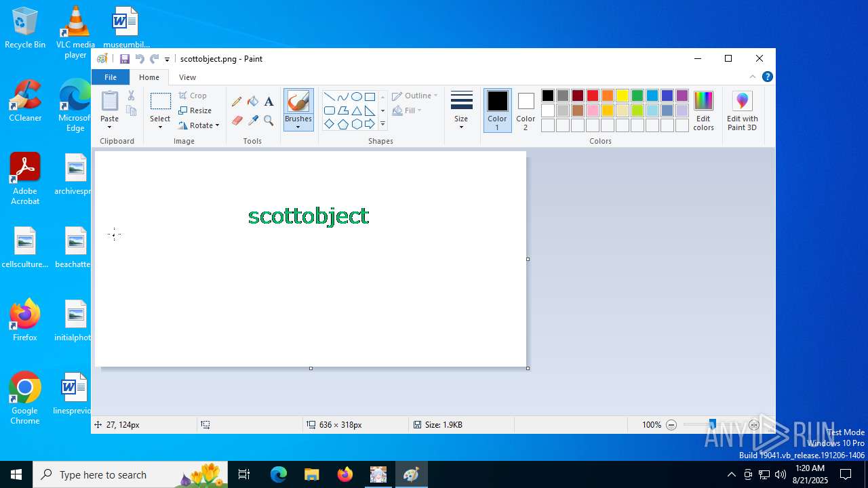
Task: Open Task View on taskbar
Action: click(244, 474)
